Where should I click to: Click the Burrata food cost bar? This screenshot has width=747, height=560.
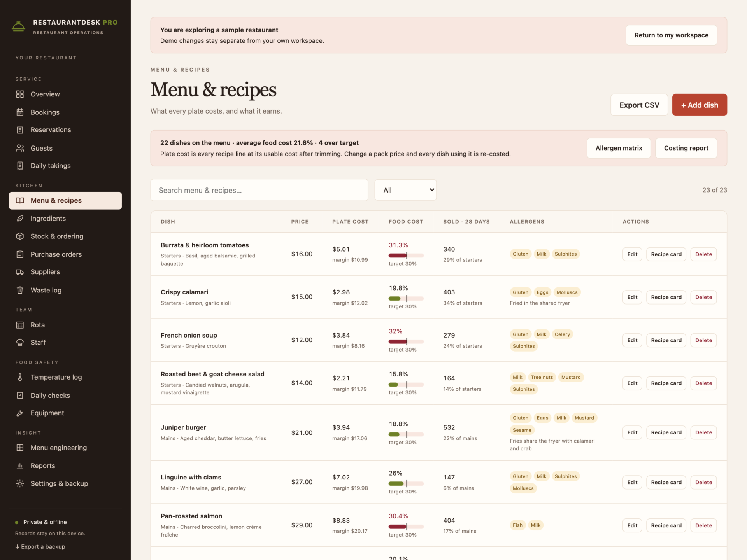click(406, 255)
